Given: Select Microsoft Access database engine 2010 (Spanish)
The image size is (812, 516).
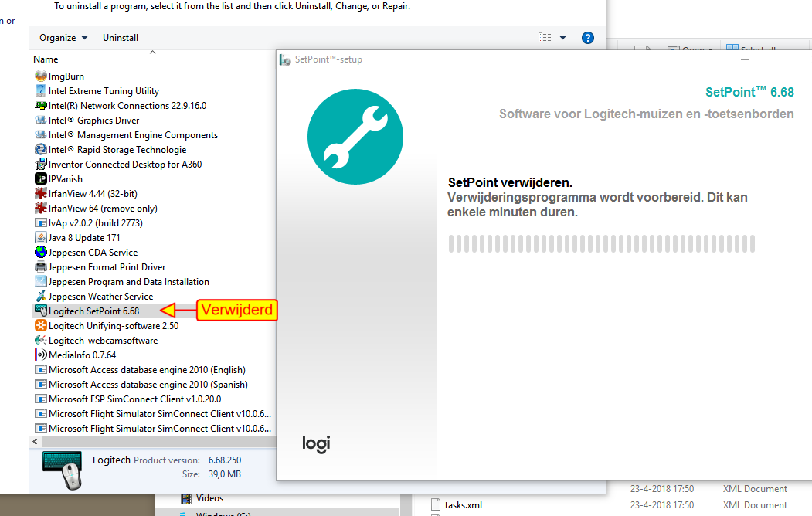Looking at the screenshot, I should [148, 385].
